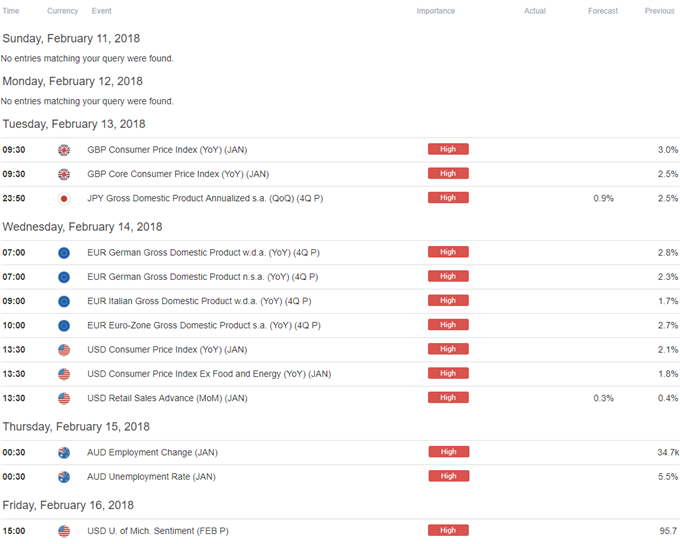Image resolution: width=680 pixels, height=544 pixels.
Task: Click High importance badge for USD Consumer Price Index (YoY)
Action: 448,349
